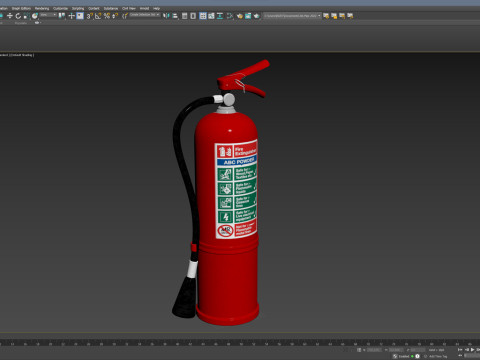
Task: Toggle the Ribbon display button
Action: [x=203, y=16]
